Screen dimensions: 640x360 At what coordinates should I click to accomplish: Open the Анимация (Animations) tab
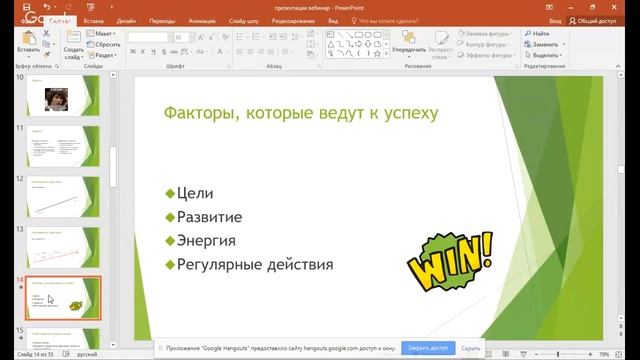(202, 21)
